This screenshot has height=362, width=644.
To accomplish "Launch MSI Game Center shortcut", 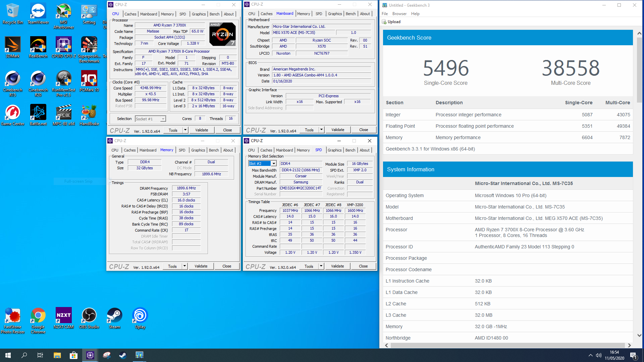I will (x=12, y=115).
